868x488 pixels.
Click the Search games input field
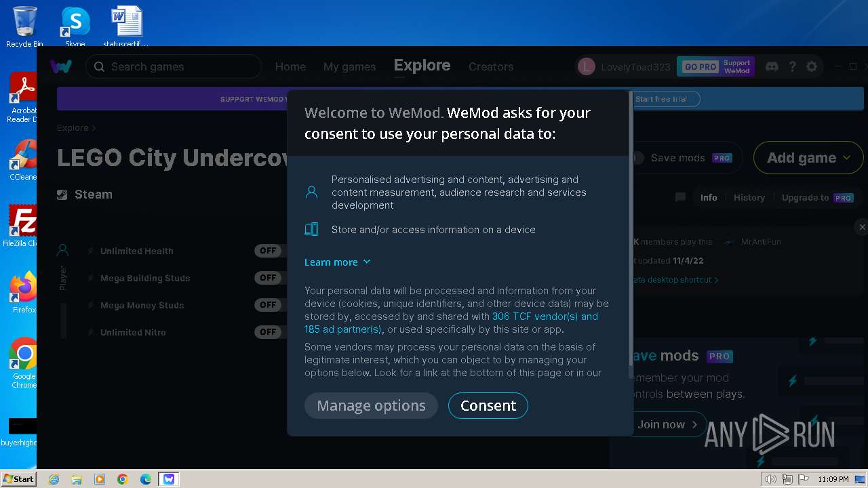pyautogui.click(x=174, y=66)
